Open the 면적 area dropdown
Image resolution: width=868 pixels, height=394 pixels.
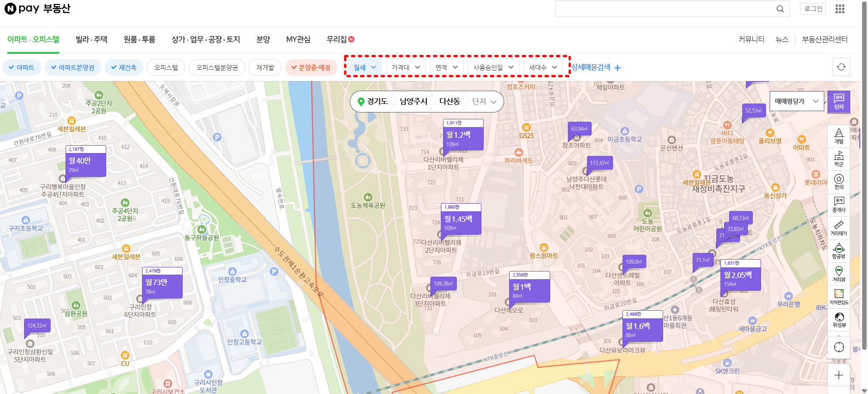pyautogui.click(x=446, y=67)
